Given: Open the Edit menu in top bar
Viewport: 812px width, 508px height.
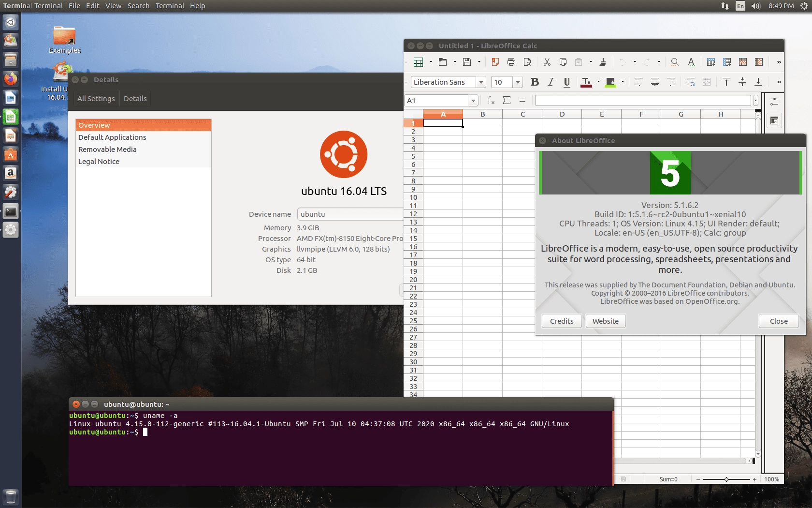Looking at the screenshot, I should click(93, 6).
